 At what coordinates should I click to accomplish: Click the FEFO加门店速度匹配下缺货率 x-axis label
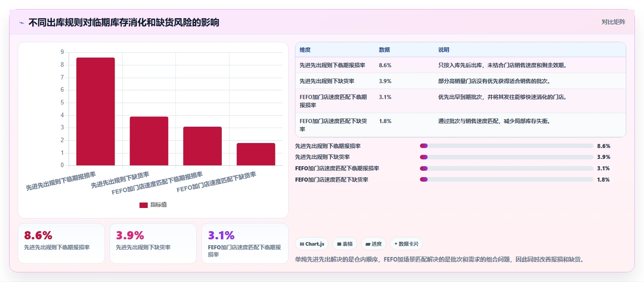pos(216,182)
